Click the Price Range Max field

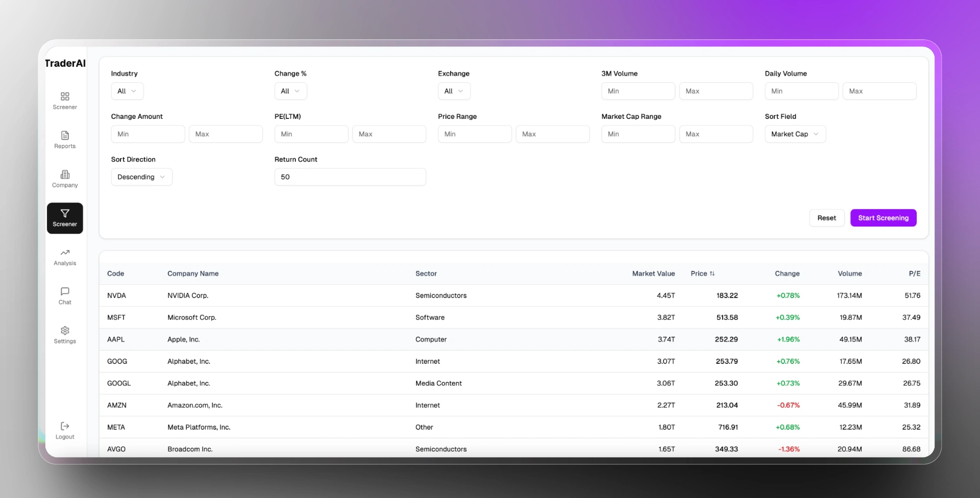pyautogui.click(x=552, y=134)
